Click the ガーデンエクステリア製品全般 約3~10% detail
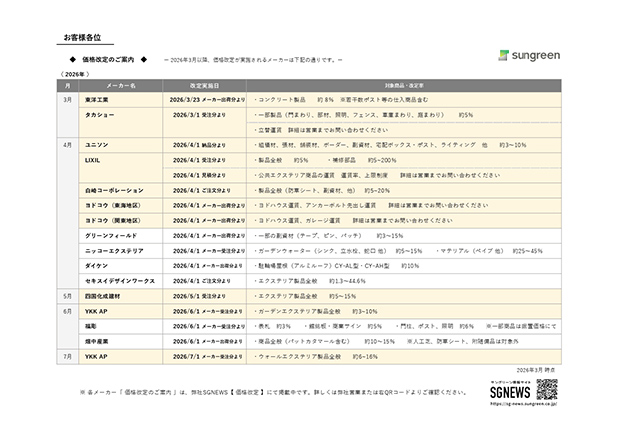The width and height of the screenshot is (620, 440). coord(316,312)
